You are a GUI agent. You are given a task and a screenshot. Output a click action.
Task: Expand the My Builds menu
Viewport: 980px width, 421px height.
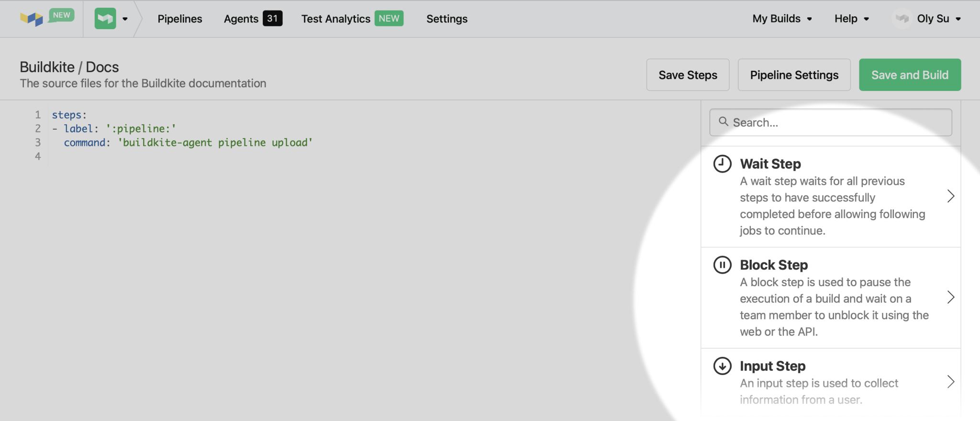coord(782,19)
